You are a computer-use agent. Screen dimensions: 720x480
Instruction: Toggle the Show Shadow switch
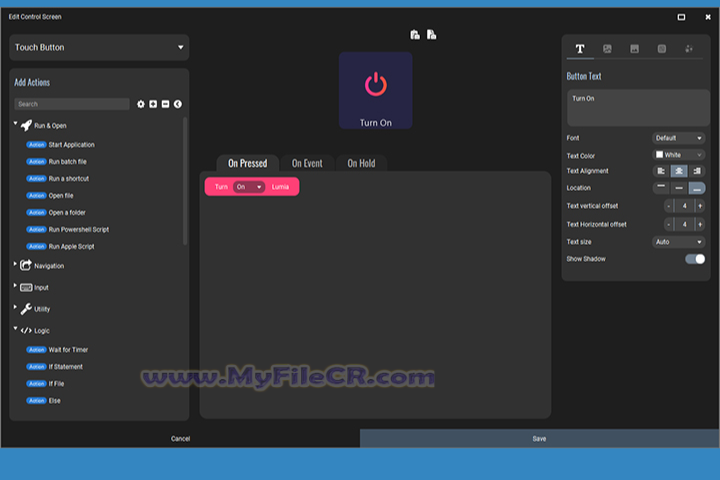[695, 259]
